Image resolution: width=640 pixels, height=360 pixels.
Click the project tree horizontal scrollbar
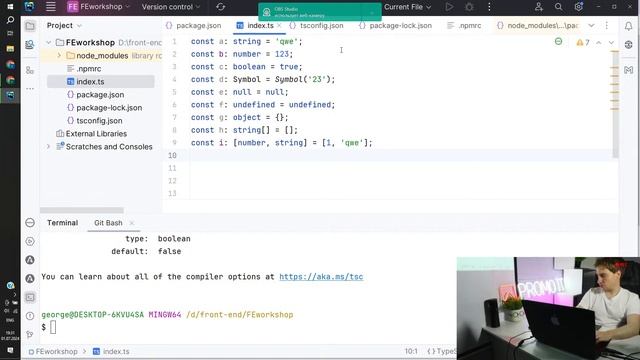(82, 210)
